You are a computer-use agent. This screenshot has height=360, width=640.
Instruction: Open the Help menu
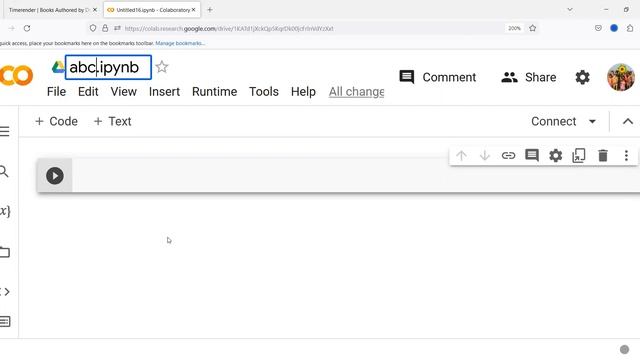[x=303, y=91]
